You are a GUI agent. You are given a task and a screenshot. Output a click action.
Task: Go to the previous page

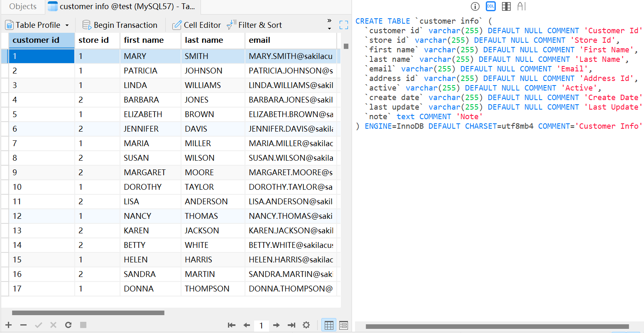[247, 325]
